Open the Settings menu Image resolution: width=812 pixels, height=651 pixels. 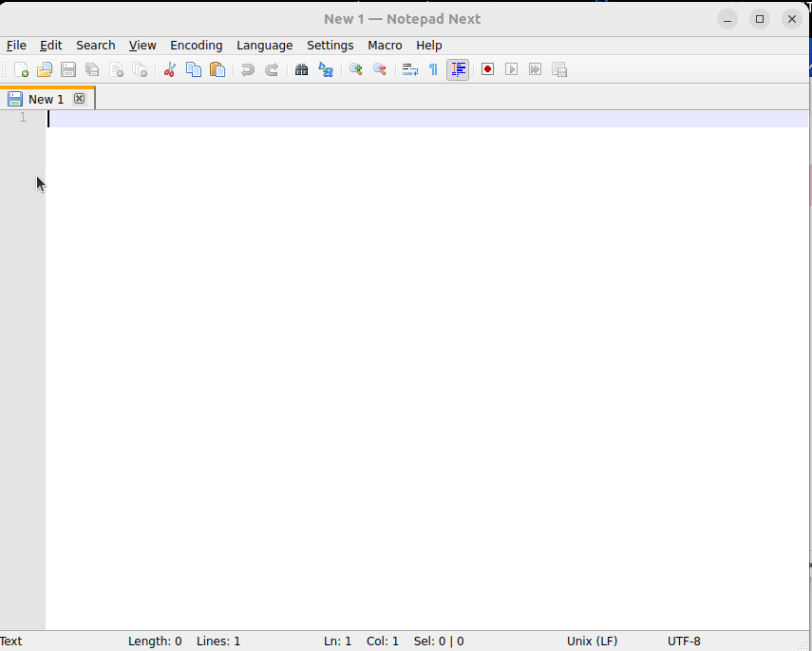330,46
